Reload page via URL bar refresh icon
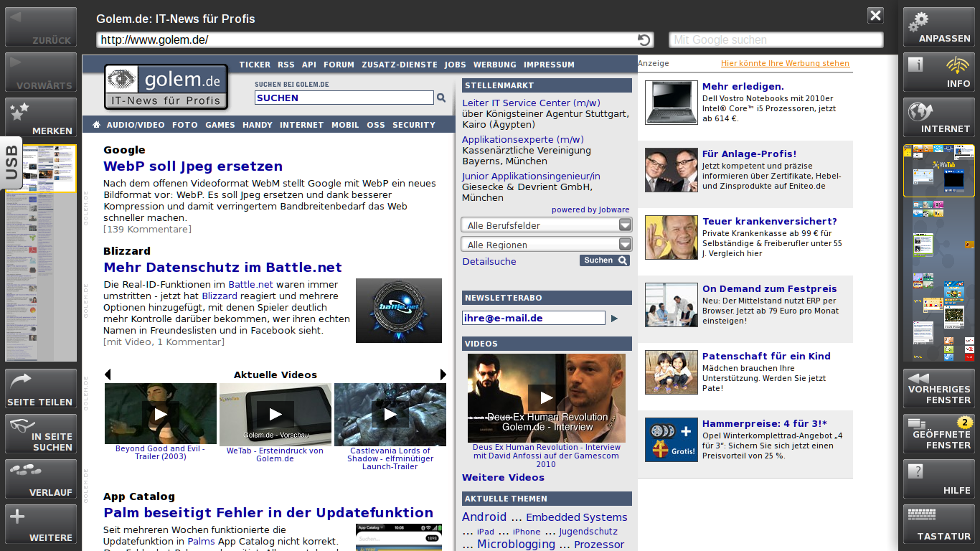Viewport: 980px width, 551px height. 644,40
